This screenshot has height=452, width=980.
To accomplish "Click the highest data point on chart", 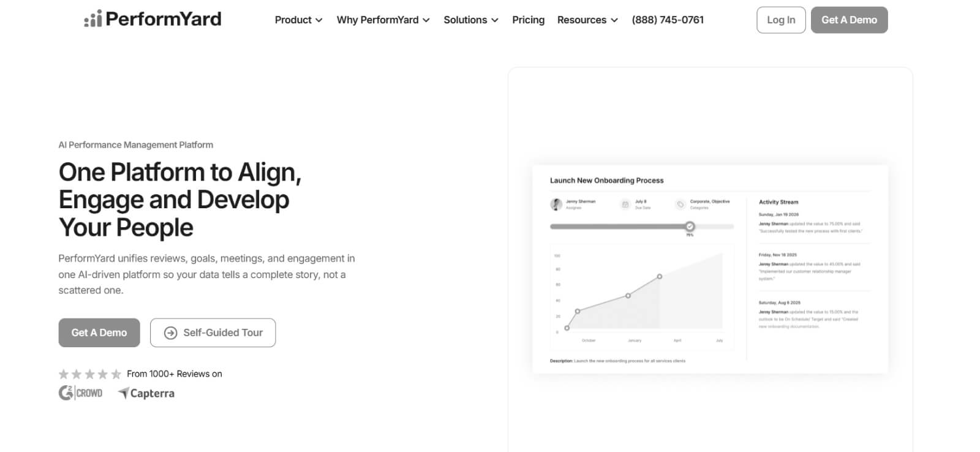I will coord(660,277).
